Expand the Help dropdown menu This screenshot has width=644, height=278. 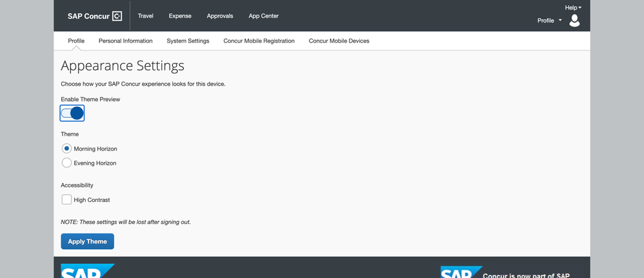[573, 7]
